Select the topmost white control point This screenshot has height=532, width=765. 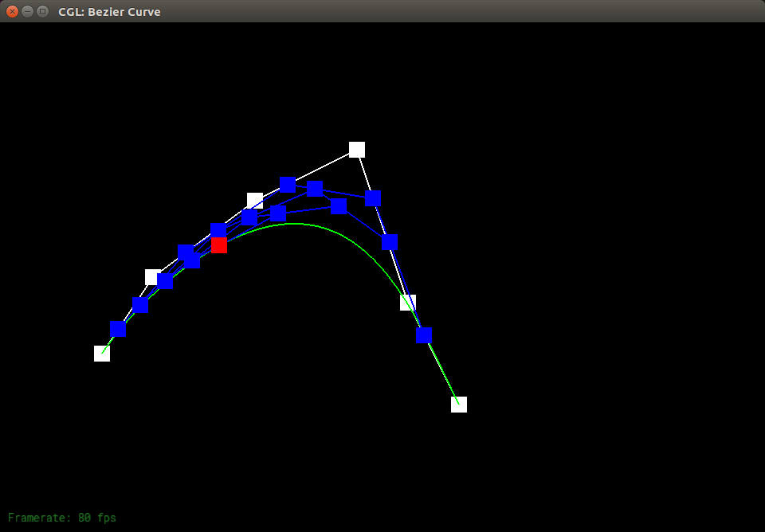357,150
